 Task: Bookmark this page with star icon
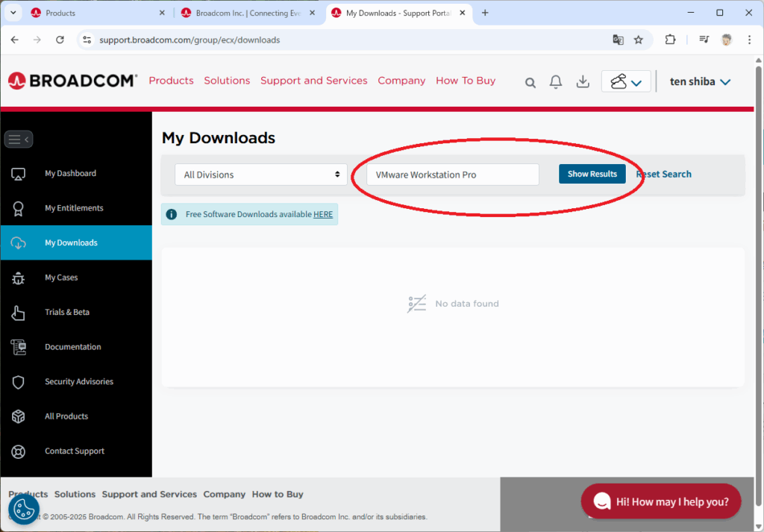pos(639,40)
